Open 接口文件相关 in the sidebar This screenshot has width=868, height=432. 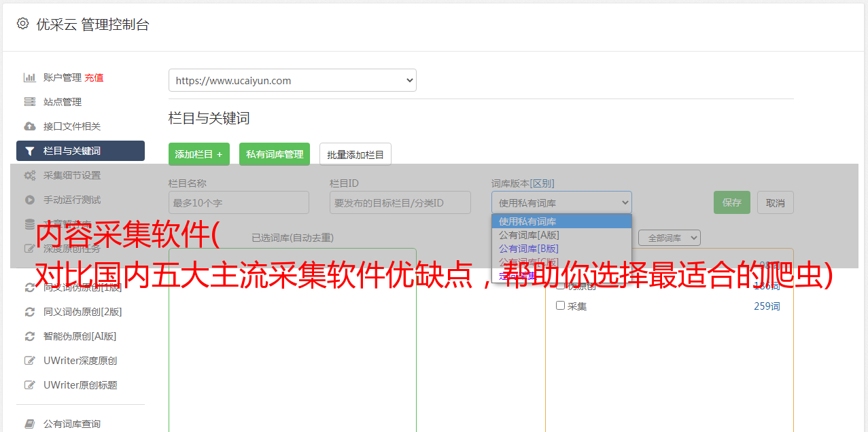pyautogui.click(x=72, y=126)
